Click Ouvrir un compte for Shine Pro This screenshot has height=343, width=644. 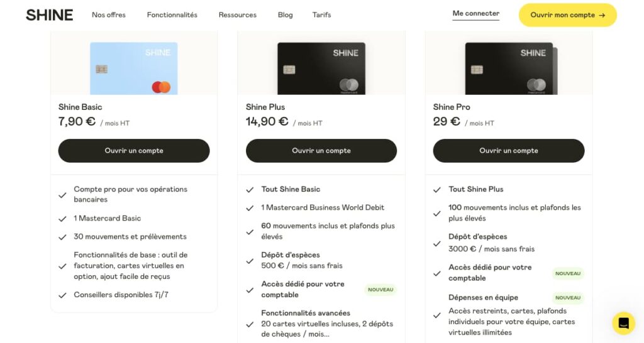click(508, 151)
